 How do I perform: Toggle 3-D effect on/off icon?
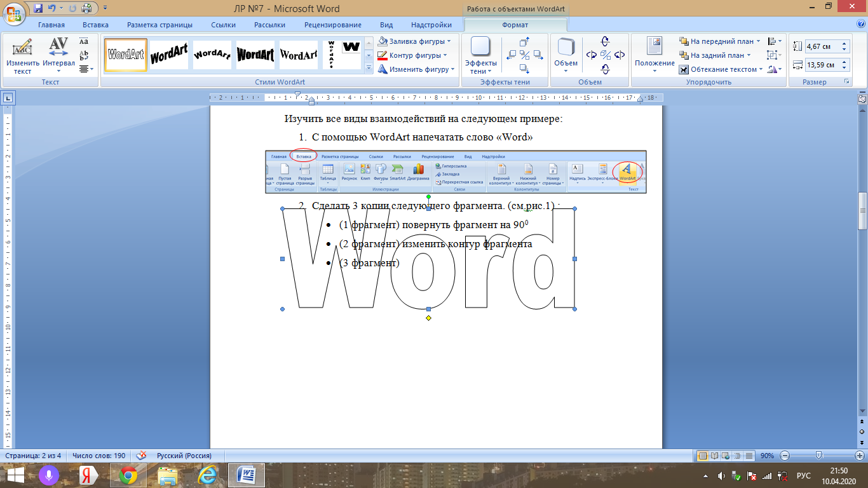(x=605, y=55)
